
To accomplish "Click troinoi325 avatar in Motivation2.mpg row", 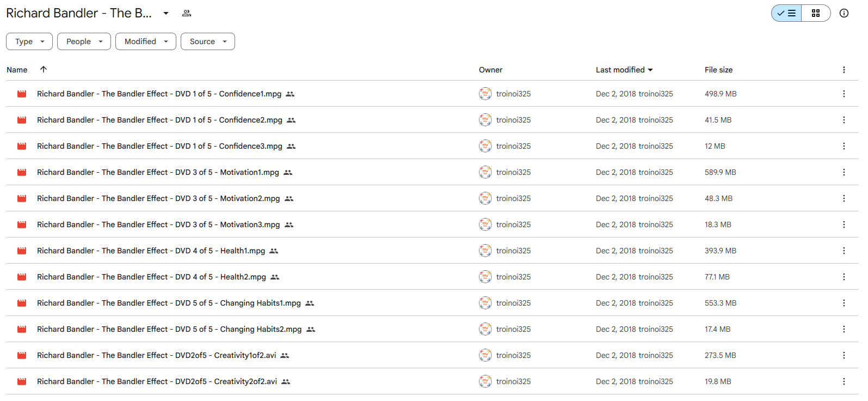I will click(485, 198).
